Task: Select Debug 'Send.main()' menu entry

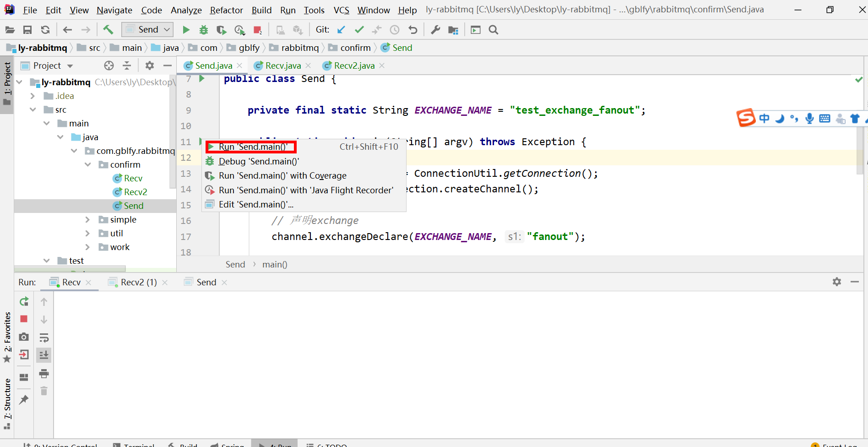Action: pyautogui.click(x=304, y=161)
